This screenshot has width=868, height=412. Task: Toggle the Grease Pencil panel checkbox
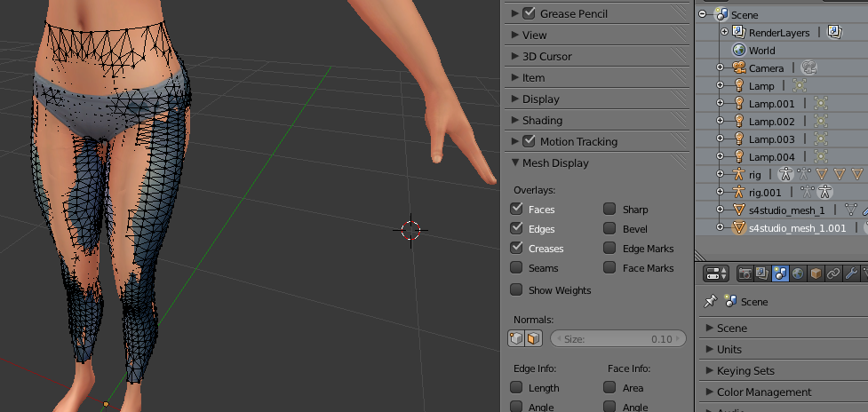point(529,13)
